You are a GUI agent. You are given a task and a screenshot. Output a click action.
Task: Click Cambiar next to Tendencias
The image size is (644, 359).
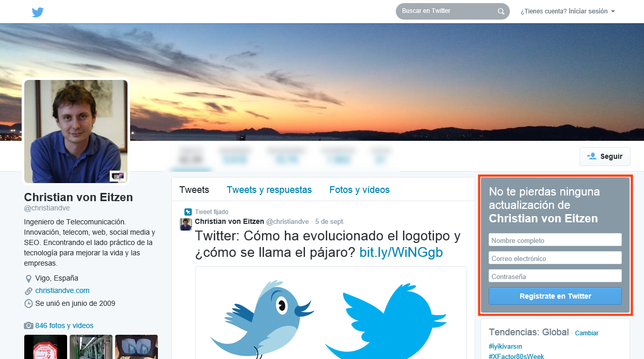click(587, 333)
